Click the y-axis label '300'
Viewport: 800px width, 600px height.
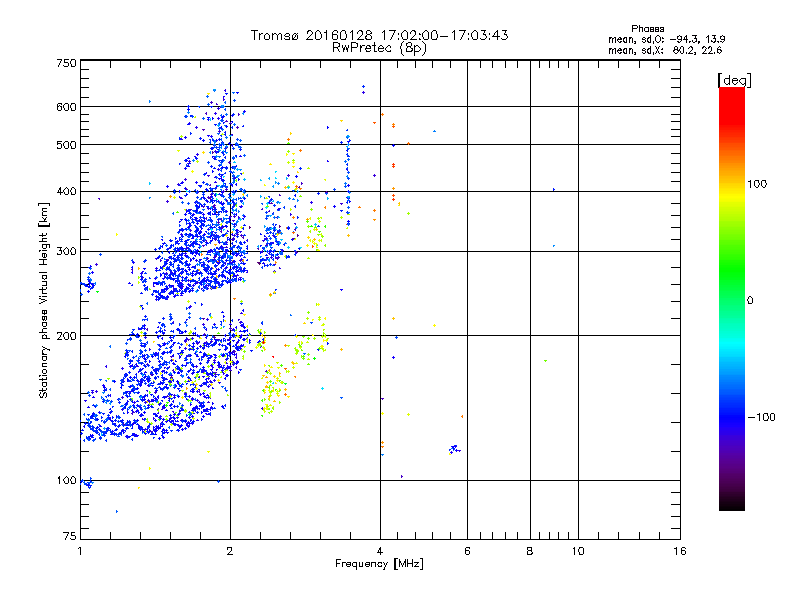67,252
